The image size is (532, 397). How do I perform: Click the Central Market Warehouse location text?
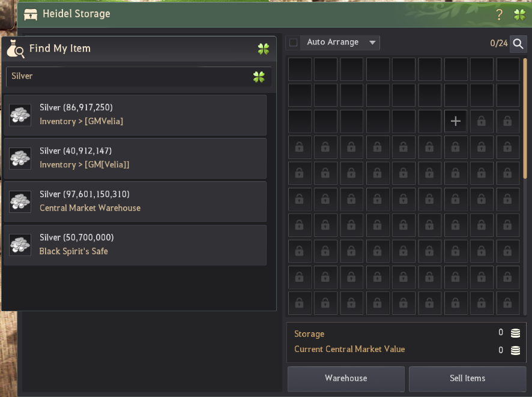click(x=90, y=208)
